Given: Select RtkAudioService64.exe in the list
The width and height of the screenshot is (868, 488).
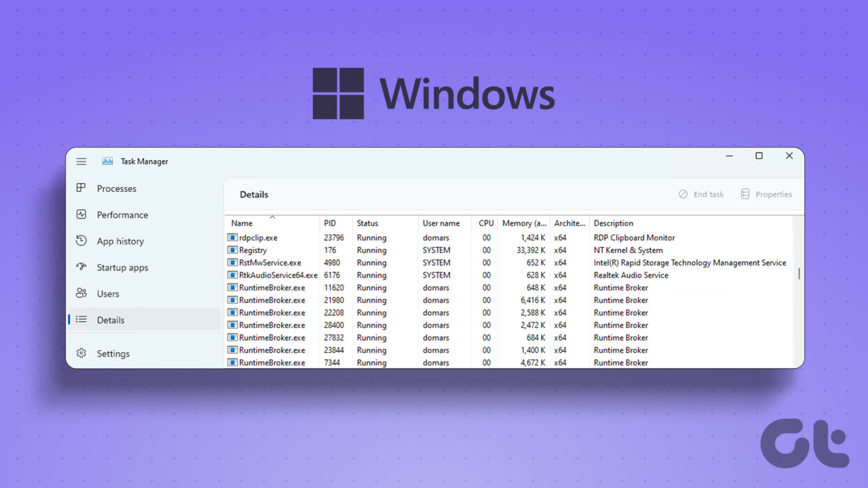Looking at the screenshot, I should coord(277,275).
